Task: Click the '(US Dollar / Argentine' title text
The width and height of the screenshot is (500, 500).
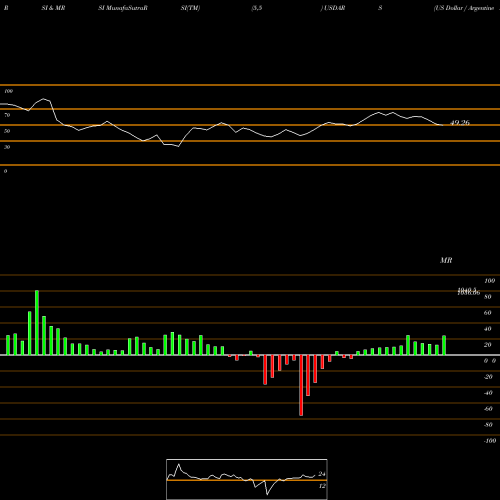Action: pyautogui.click(x=463, y=8)
